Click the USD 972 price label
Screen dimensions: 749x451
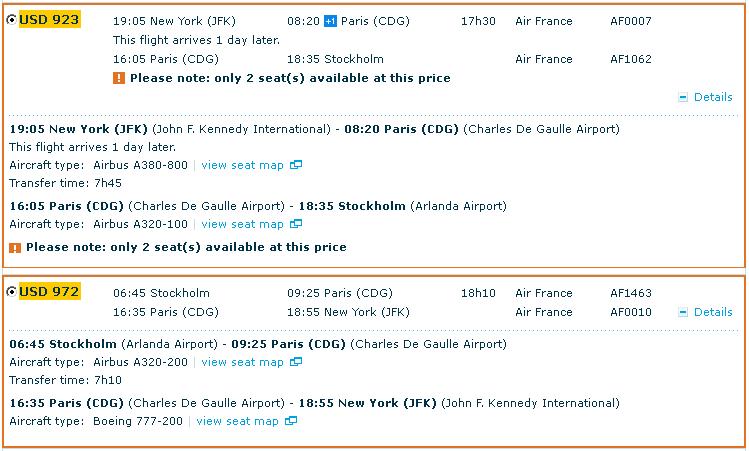[x=49, y=292]
